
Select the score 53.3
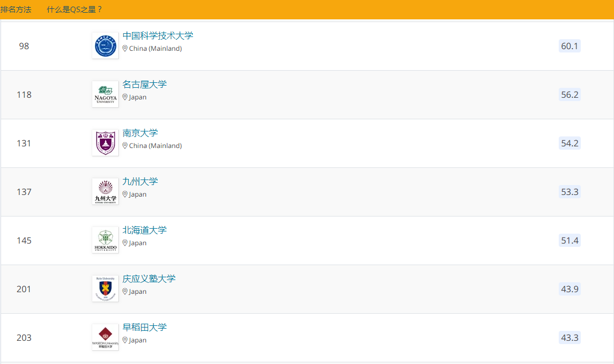(x=569, y=192)
